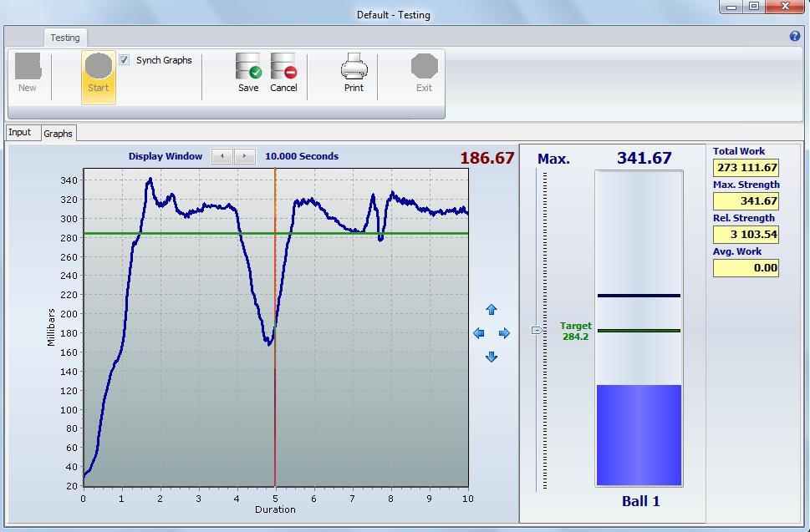Select the Graphs tab

tap(59, 134)
